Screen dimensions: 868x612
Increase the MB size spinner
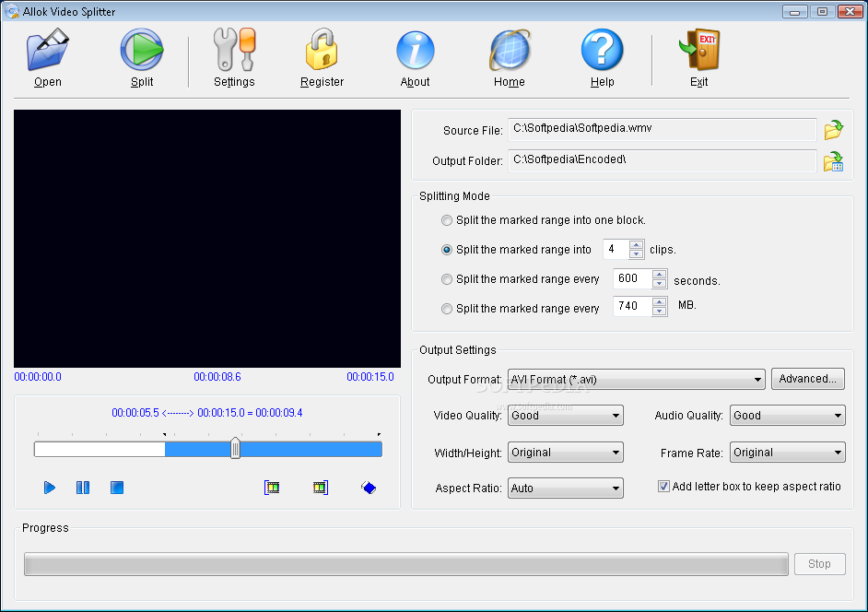(660, 301)
